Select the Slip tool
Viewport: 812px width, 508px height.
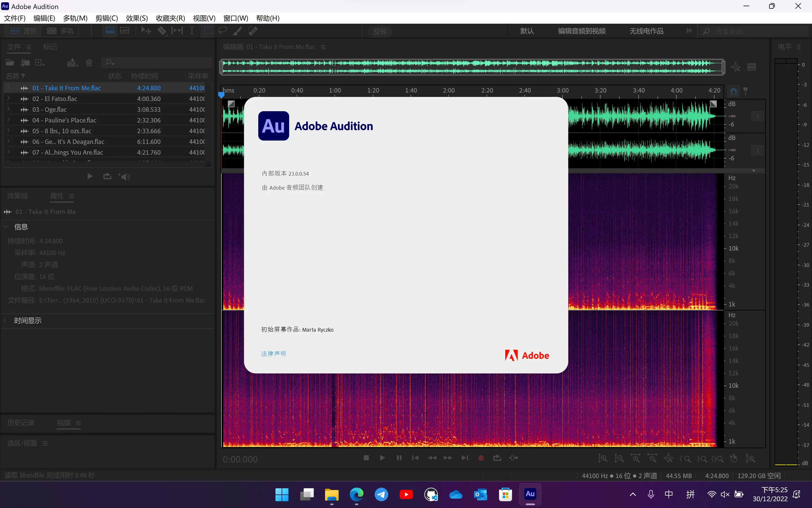[x=177, y=30]
